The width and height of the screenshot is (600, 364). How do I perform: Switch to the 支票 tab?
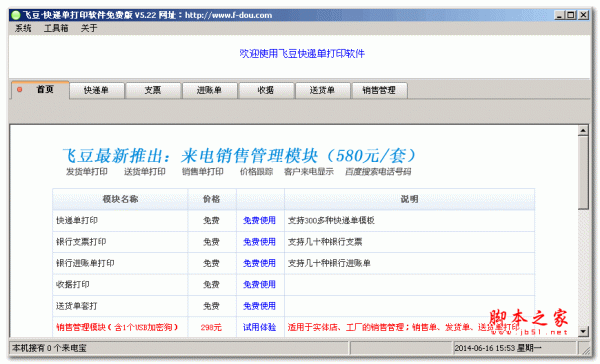point(153,90)
